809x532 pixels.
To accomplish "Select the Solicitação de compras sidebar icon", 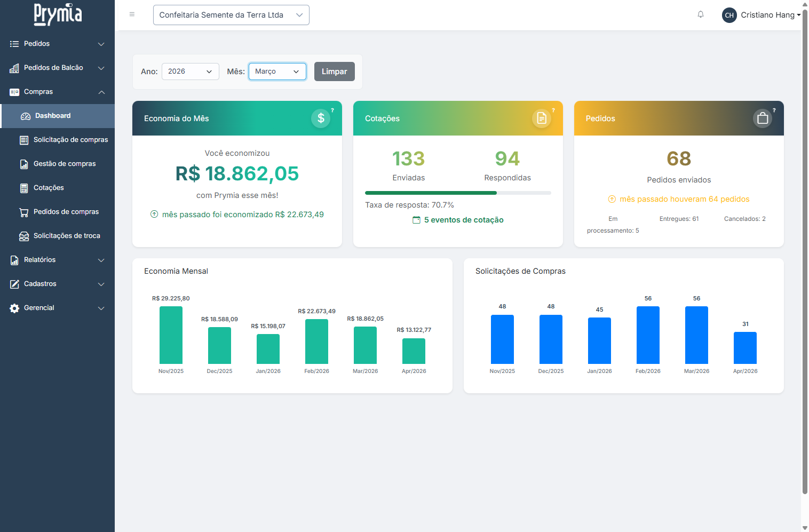I will pyautogui.click(x=25, y=139).
